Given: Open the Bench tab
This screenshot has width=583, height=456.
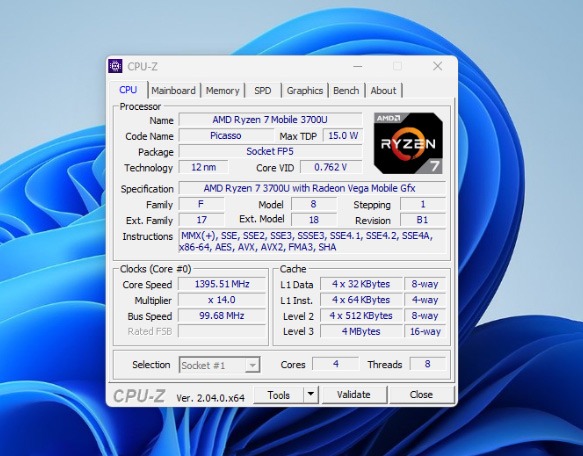Looking at the screenshot, I should coord(346,90).
